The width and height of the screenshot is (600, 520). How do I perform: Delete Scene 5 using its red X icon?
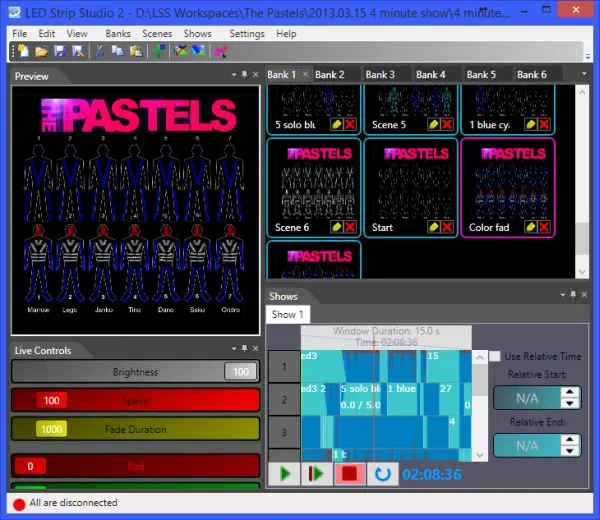447,124
